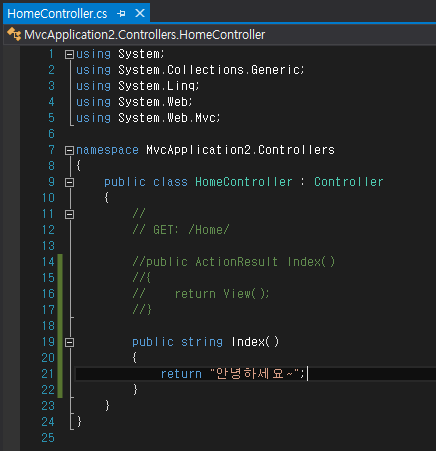Click the closing brace on line 24
The height and width of the screenshot is (451, 436).
tap(79, 422)
